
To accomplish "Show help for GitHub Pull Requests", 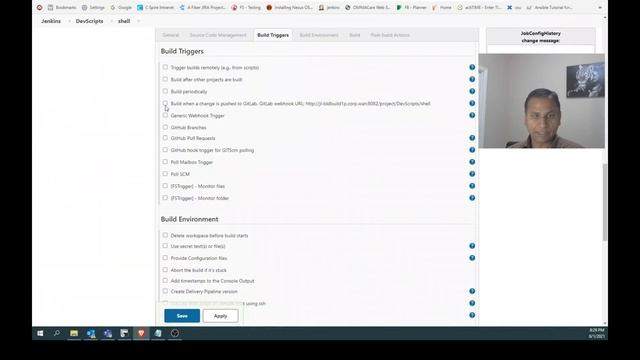I will [x=472, y=138].
